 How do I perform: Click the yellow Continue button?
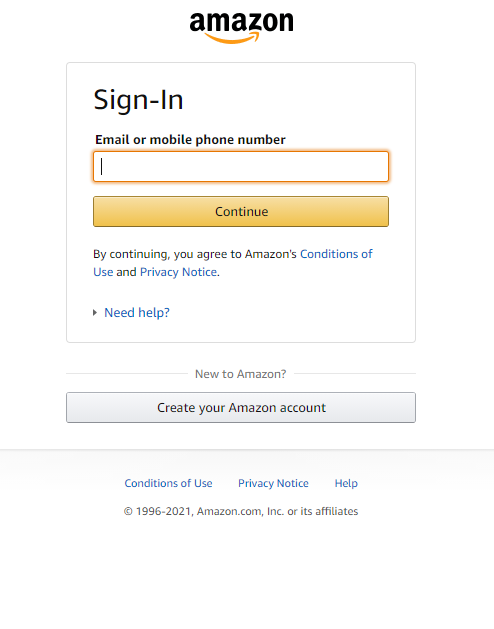[241, 211]
